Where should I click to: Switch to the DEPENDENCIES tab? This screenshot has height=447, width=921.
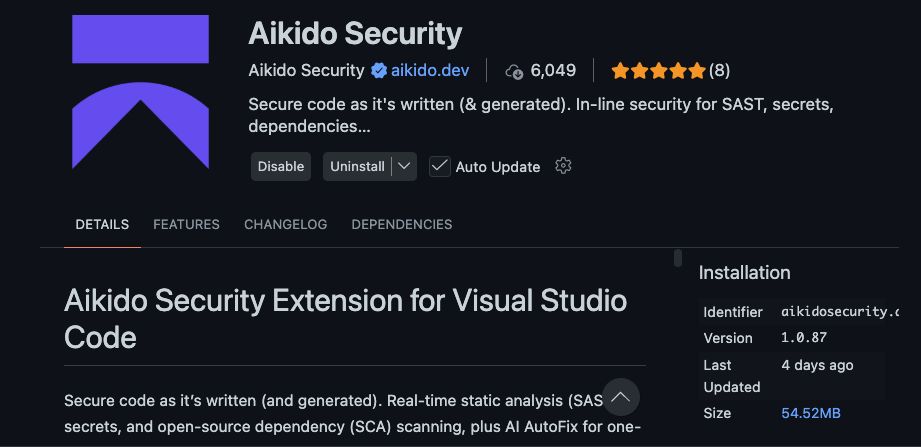402,224
